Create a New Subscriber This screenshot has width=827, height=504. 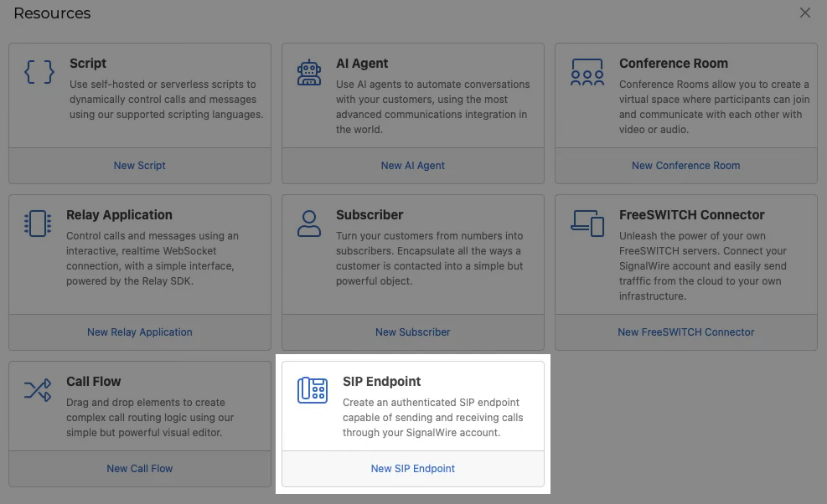[412, 332]
